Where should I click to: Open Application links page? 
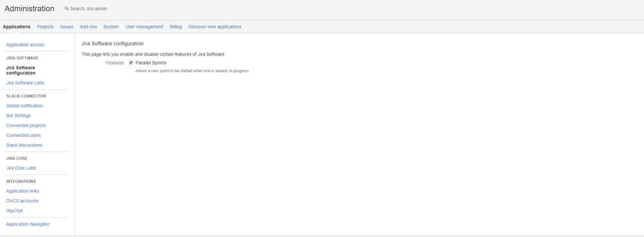pos(23,191)
